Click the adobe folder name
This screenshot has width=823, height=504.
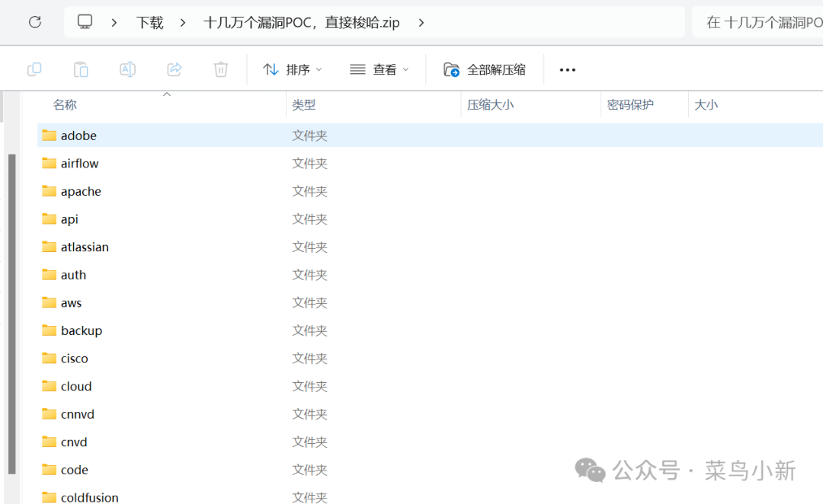[x=78, y=136]
